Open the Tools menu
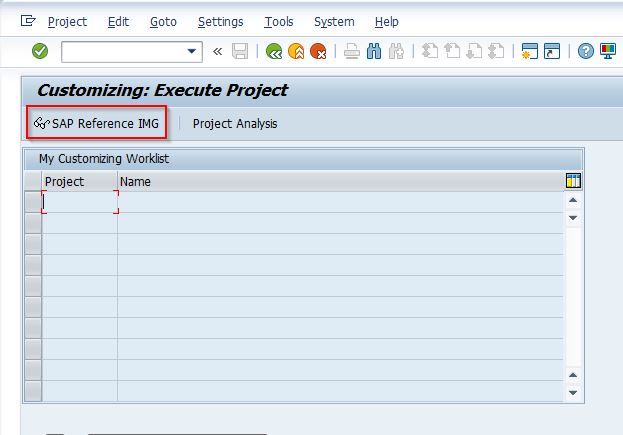Image resolution: width=623 pixels, height=435 pixels. pos(279,21)
